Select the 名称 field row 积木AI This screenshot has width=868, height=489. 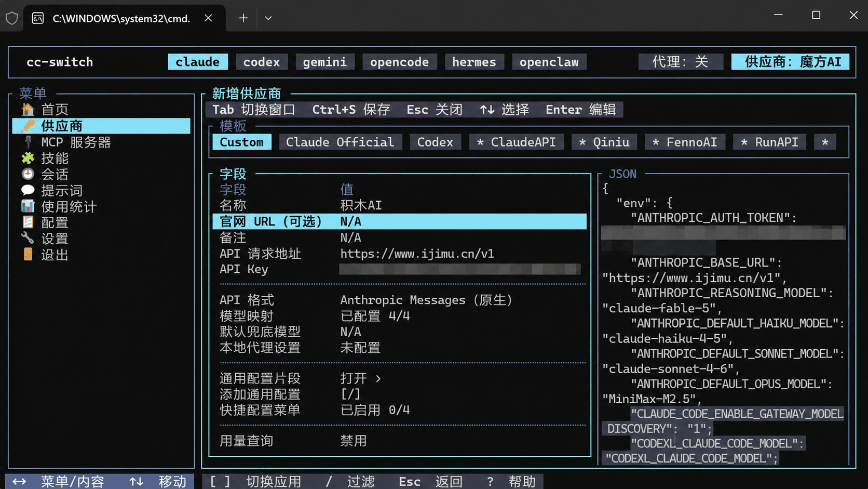(400, 205)
